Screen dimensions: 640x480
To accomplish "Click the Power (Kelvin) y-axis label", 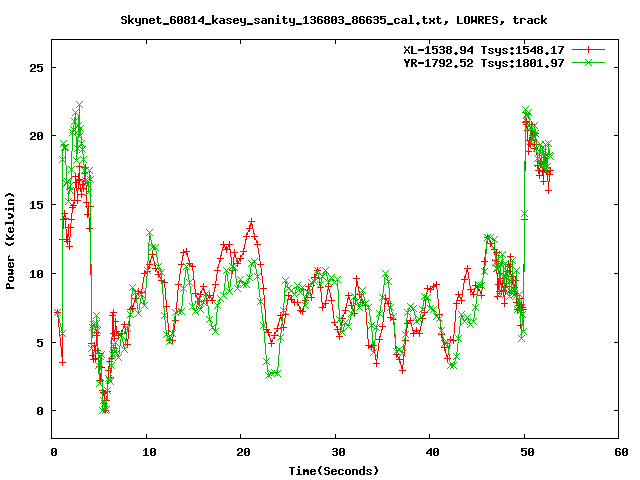I will [x=10, y=241].
